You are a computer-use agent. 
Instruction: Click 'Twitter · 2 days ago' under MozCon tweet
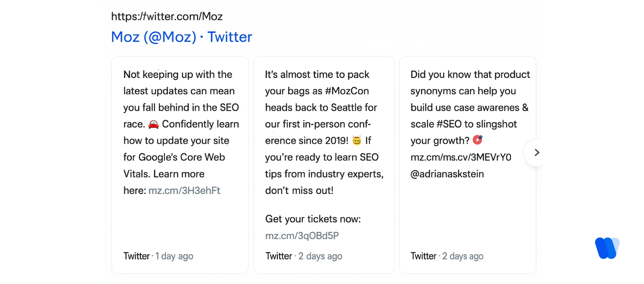pyautogui.click(x=304, y=256)
